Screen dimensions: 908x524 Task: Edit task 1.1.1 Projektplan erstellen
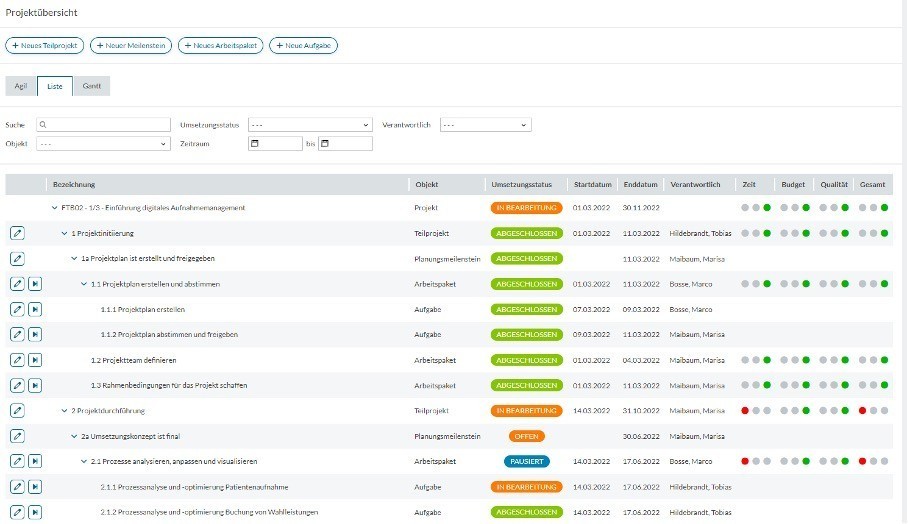pyautogui.click(x=17, y=309)
